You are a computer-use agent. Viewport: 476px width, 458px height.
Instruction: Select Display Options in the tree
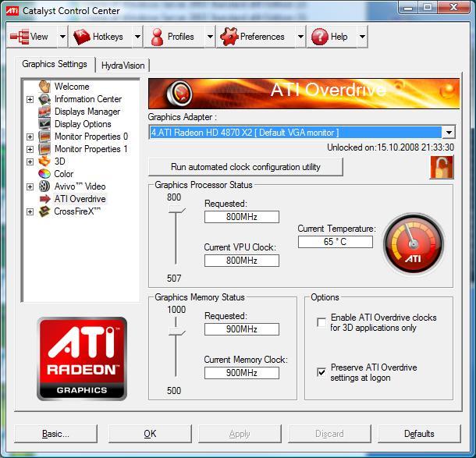point(83,124)
